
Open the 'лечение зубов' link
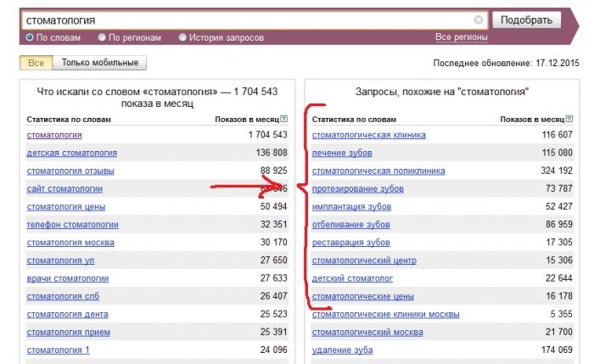click(342, 153)
